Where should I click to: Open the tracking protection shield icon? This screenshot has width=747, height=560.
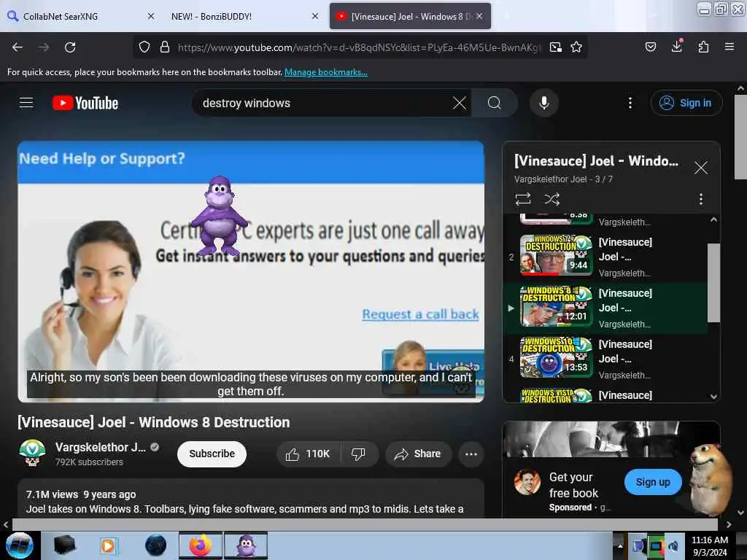click(x=144, y=47)
